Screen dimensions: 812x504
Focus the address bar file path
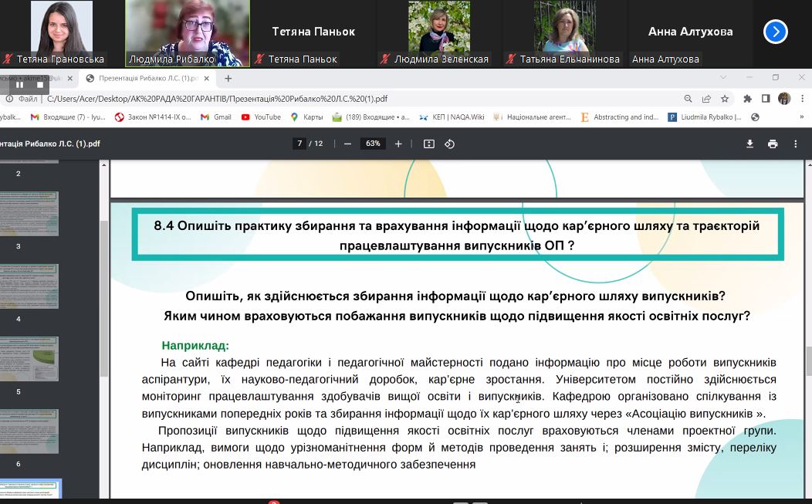click(218, 99)
